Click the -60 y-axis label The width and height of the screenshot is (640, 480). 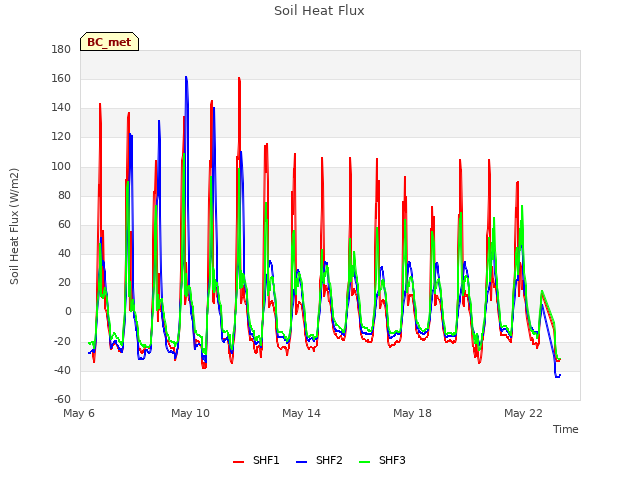(x=62, y=399)
